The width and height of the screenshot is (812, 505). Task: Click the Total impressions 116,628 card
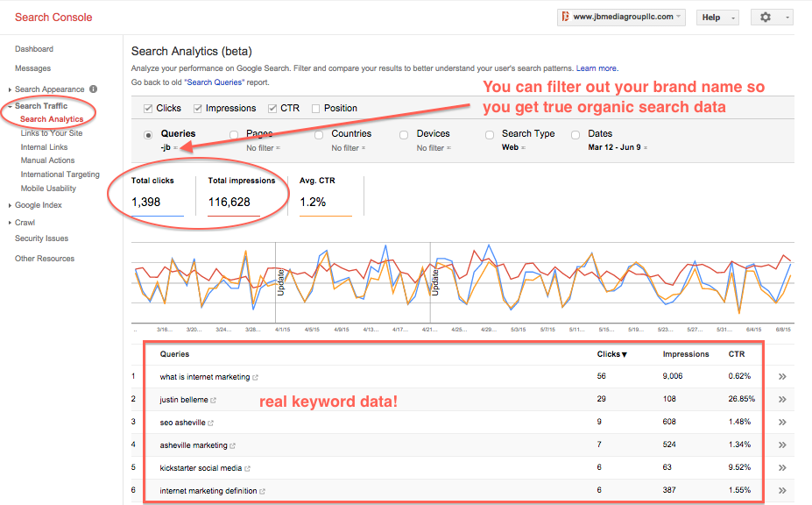pos(241,196)
